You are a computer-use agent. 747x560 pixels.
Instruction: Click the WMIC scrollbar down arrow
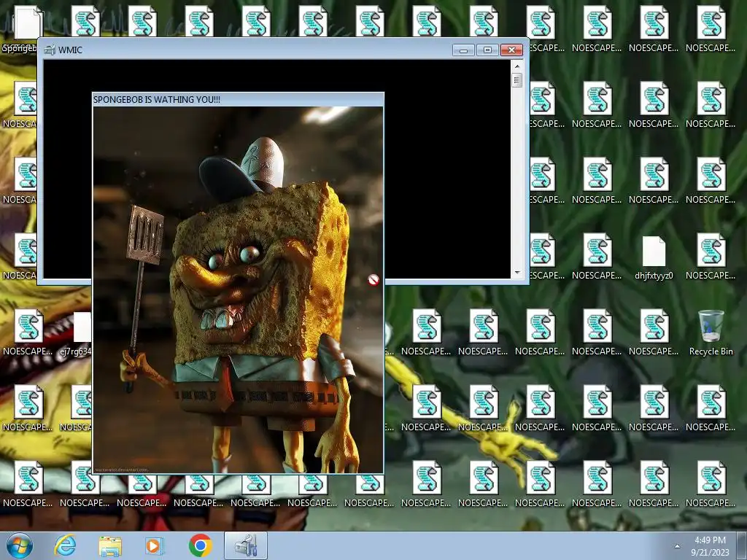pyautogui.click(x=517, y=273)
